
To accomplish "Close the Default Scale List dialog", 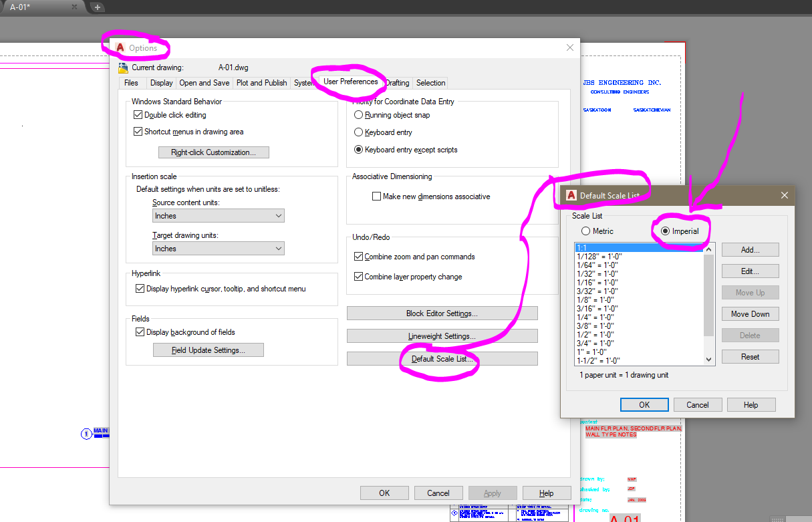I will tap(785, 195).
